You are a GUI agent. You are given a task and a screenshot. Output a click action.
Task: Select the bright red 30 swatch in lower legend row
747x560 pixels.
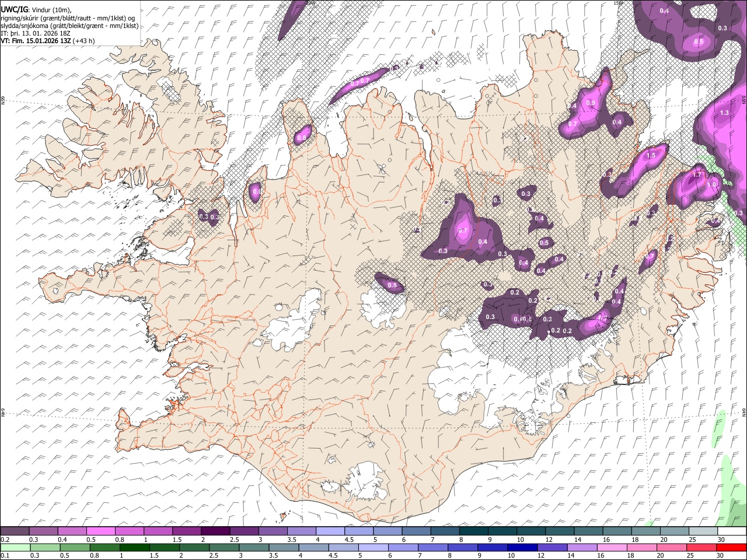(731, 547)
